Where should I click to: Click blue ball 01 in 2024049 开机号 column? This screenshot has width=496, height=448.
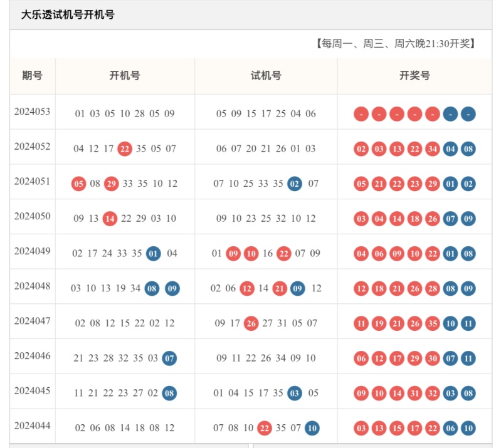(154, 254)
